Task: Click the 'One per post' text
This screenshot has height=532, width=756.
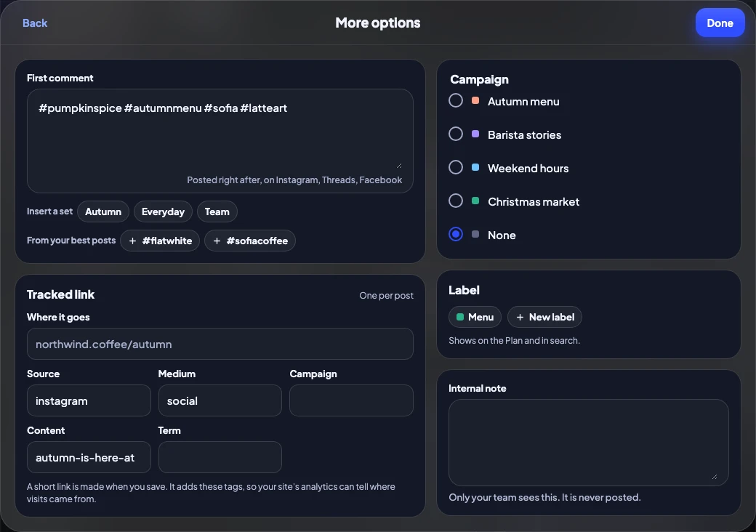Action: coord(386,295)
